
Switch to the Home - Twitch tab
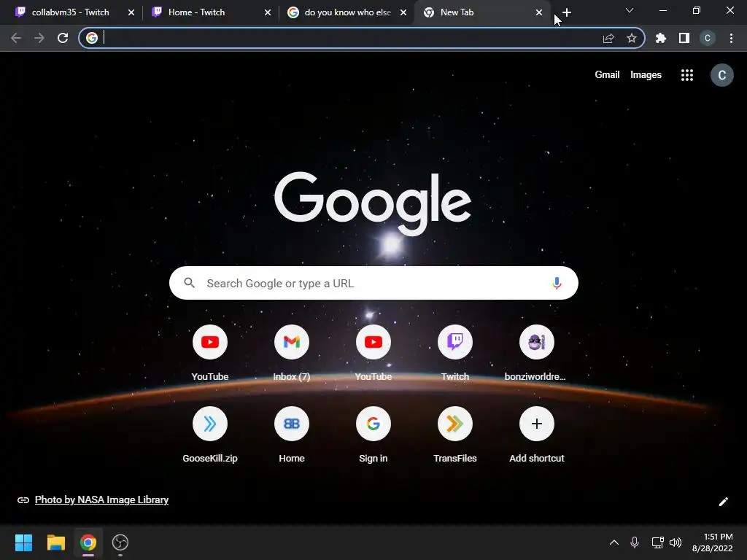point(197,12)
